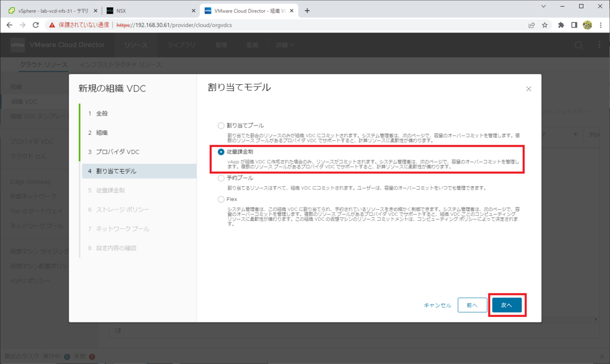The width and height of the screenshot is (610, 364).
Task: Select the 割り当てプール radio option
Action: click(x=221, y=125)
